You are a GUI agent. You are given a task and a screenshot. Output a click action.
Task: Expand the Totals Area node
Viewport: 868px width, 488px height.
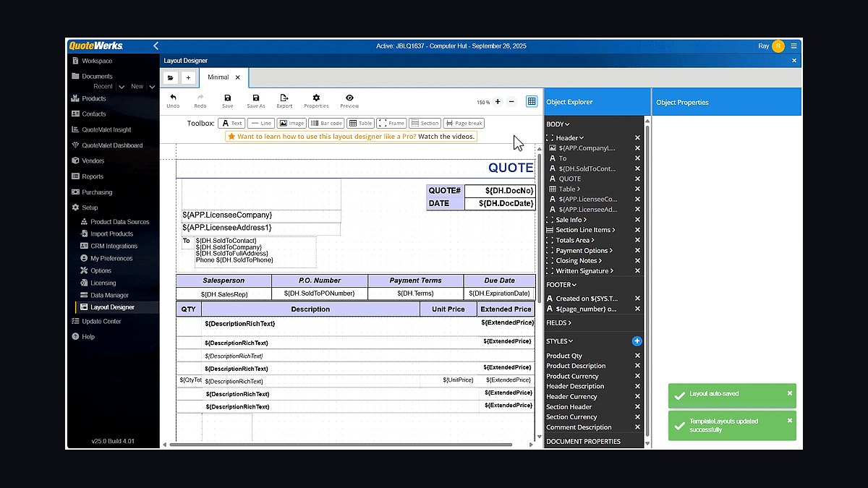[x=575, y=240]
